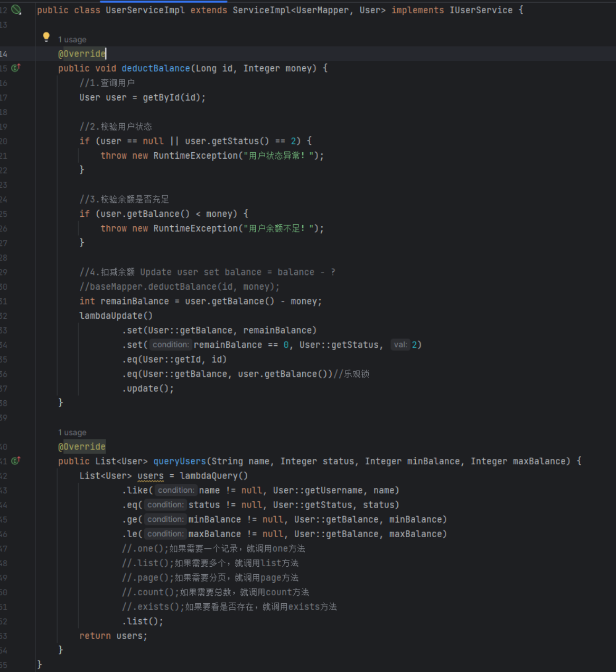Click the gutter icon beside class UserServiceImpl
616x672 pixels.
point(16,10)
